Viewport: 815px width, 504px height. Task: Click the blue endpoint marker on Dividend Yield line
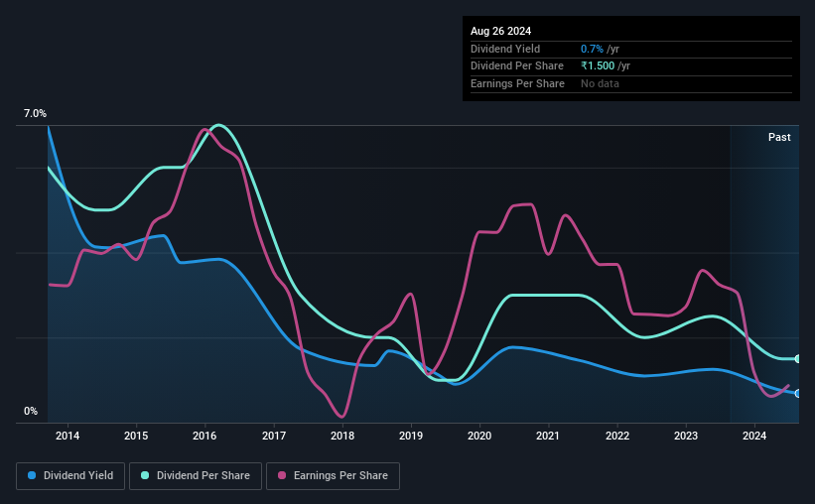point(798,393)
